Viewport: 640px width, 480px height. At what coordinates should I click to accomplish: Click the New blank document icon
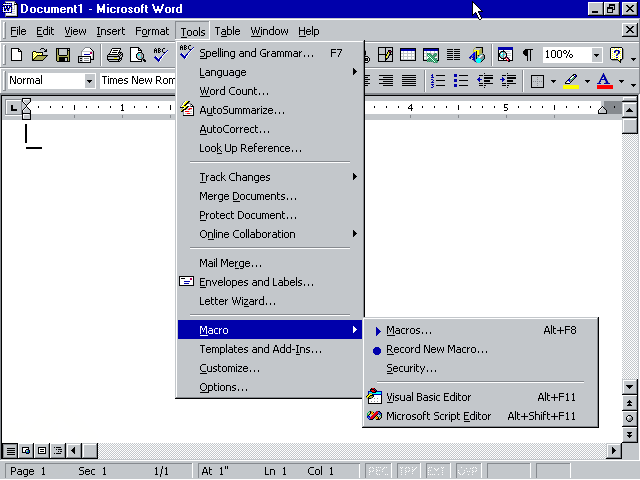pos(16,55)
